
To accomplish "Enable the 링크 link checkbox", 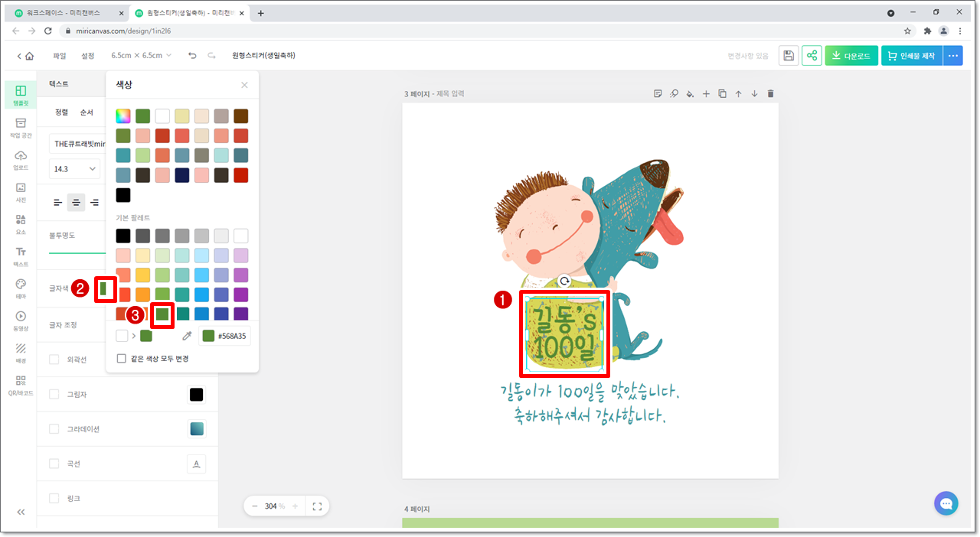I will 54,498.
